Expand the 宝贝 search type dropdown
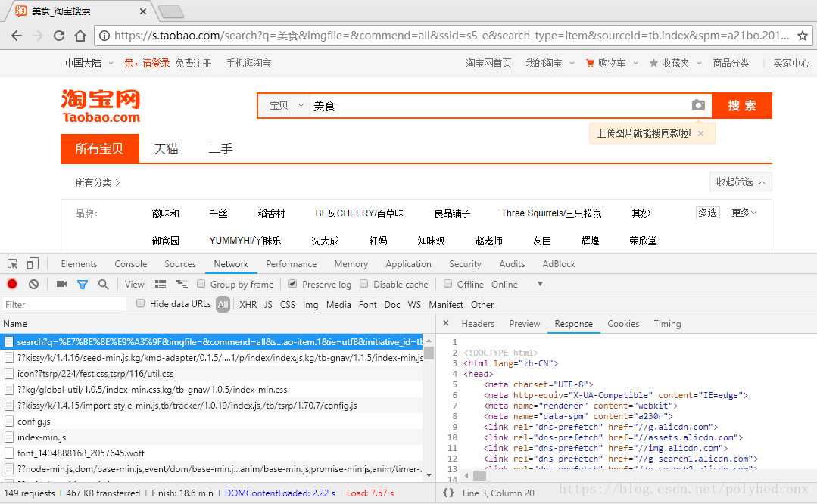The width and height of the screenshot is (817, 504). pyautogui.click(x=284, y=106)
